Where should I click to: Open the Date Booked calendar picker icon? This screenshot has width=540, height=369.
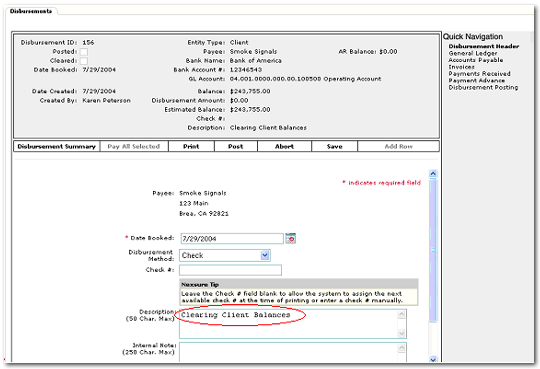tap(290, 238)
